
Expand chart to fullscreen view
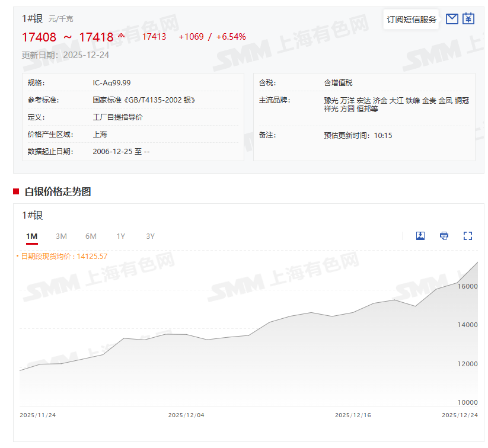[x=468, y=236]
